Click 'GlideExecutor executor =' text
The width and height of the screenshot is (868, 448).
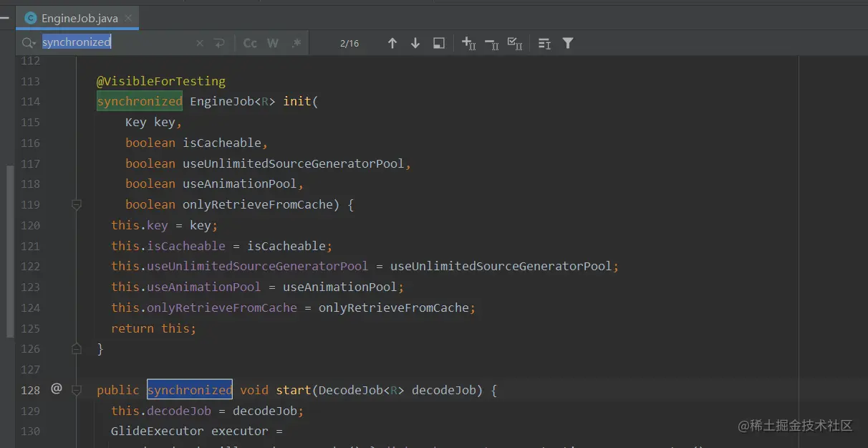point(197,431)
